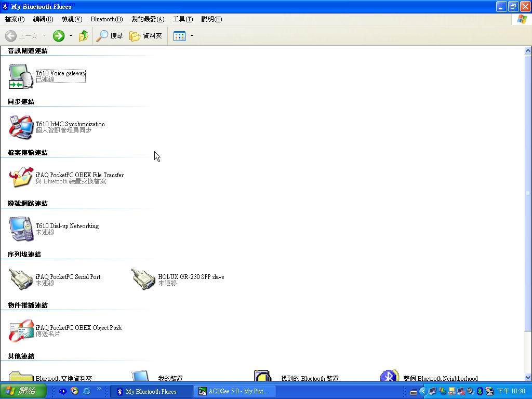Expand the Quick Launch overflow chevron

(99, 389)
